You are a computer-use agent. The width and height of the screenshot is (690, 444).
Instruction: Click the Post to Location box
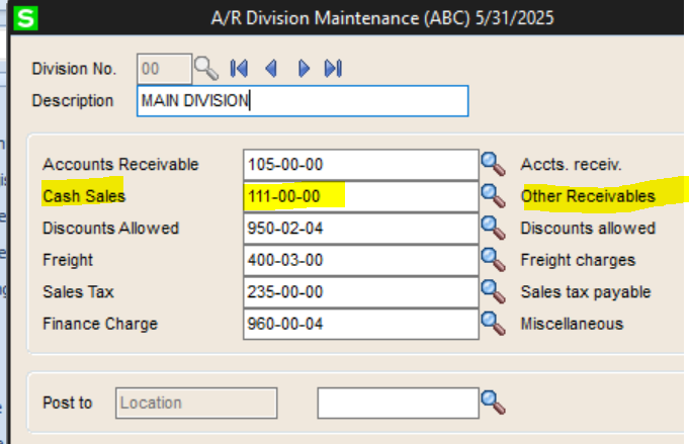tap(196, 403)
